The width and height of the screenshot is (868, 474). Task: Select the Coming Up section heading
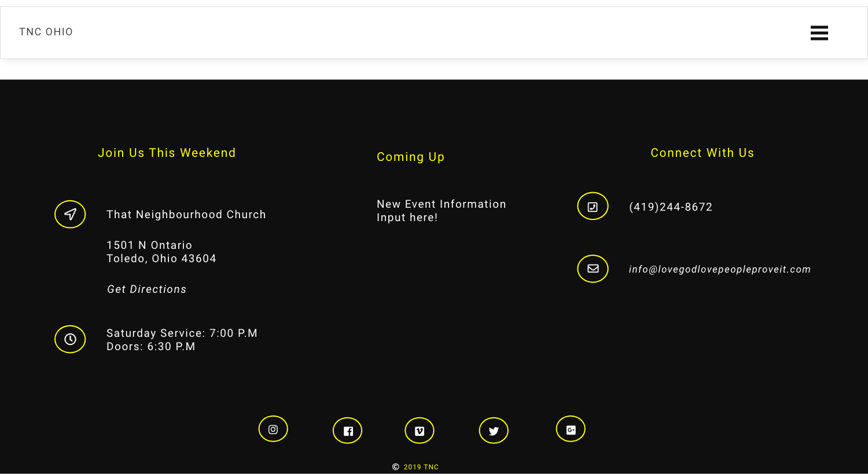coord(411,157)
